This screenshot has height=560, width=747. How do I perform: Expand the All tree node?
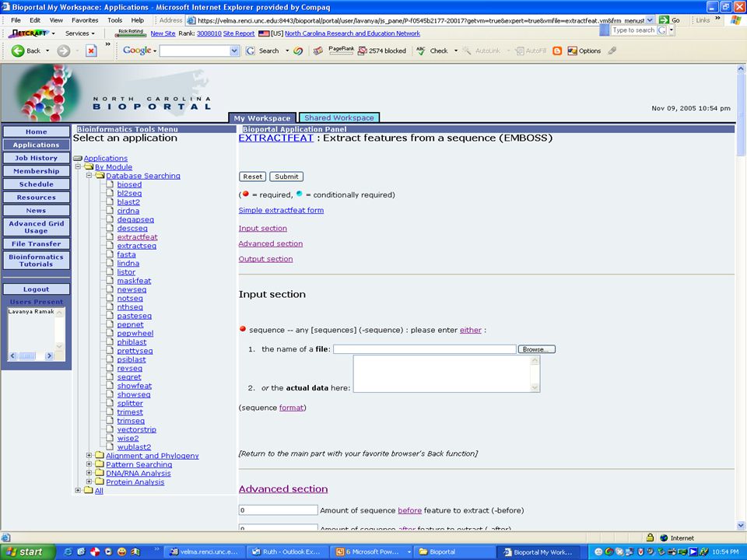[x=78, y=491]
